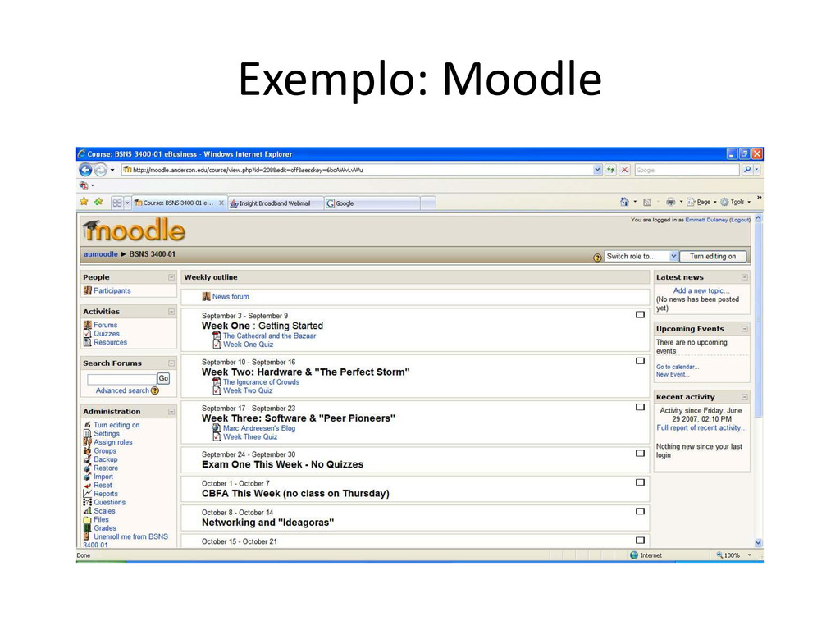The height and width of the screenshot is (630, 840).
Task: Click the Home icon in command bar
Action: (624, 202)
